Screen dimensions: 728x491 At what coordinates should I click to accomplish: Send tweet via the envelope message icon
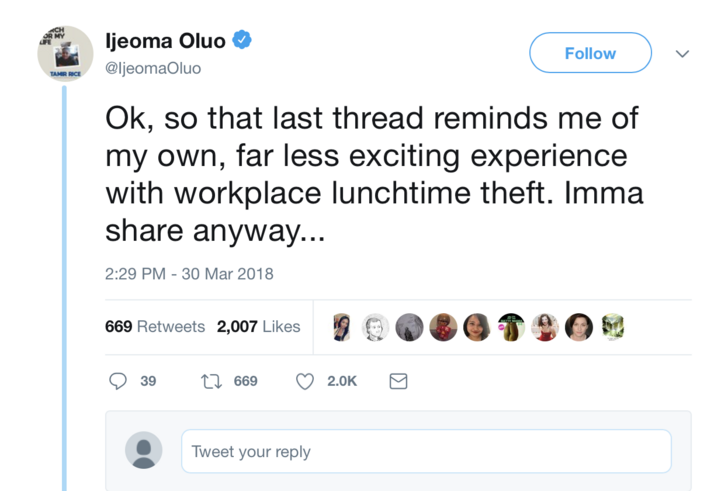pos(397,381)
